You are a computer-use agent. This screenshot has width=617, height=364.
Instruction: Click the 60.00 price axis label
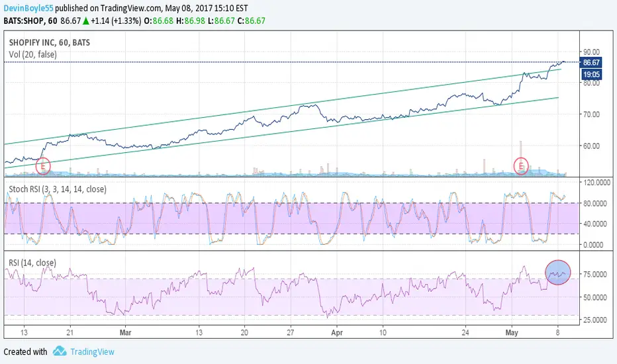[591, 146]
